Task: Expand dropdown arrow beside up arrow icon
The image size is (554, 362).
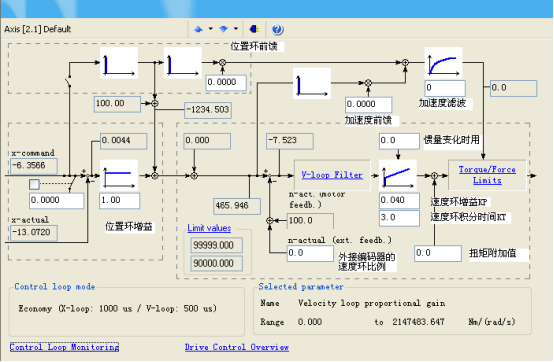Action: [211, 29]
